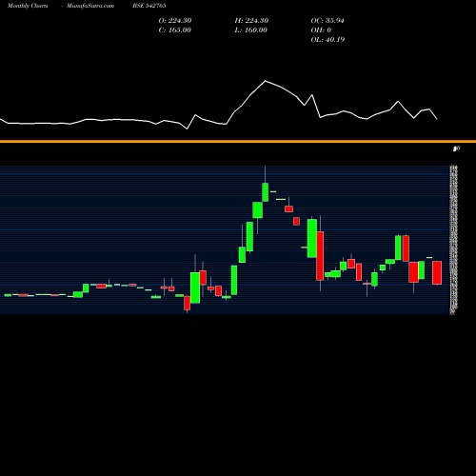Click the 'OH: 0' value

(x=321, y=30)
